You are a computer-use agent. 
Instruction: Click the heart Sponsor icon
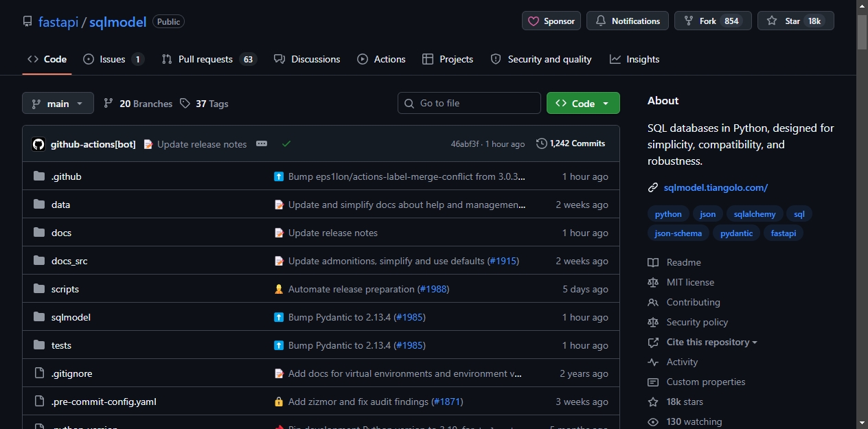tap(534, 21)
